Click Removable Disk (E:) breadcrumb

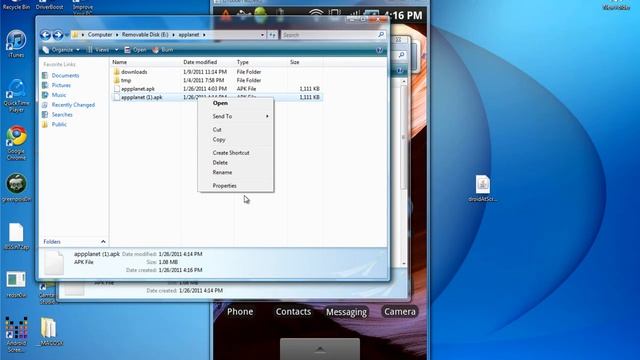145,35
